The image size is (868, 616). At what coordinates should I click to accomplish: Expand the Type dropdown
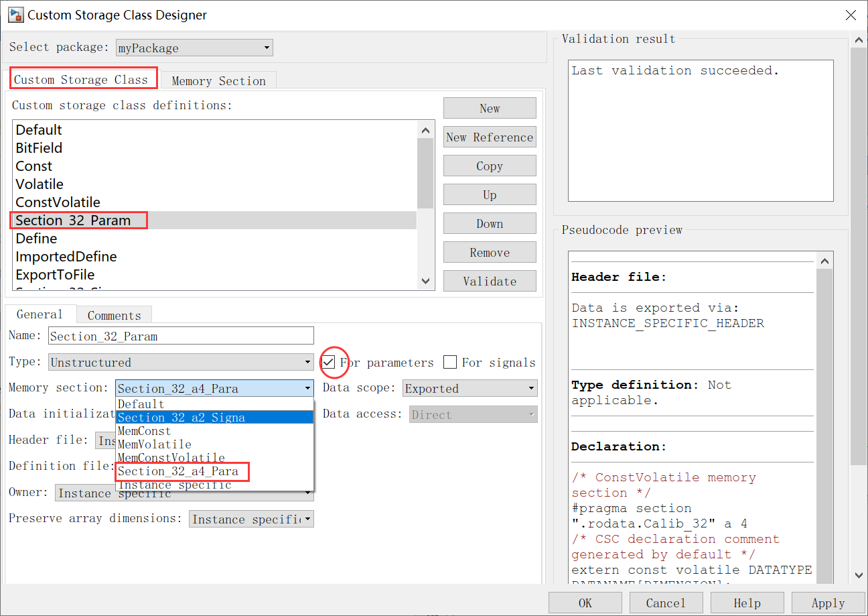click(x=307, y=361)
